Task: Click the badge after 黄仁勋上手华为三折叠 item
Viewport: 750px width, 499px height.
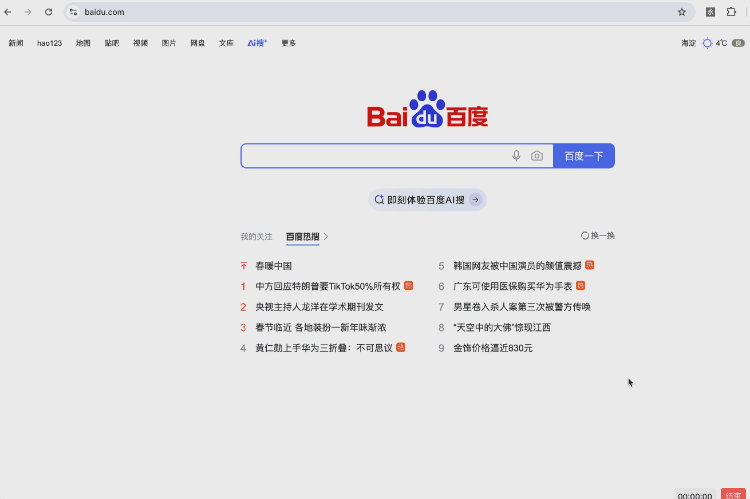Action: click(x=401, y=347)
